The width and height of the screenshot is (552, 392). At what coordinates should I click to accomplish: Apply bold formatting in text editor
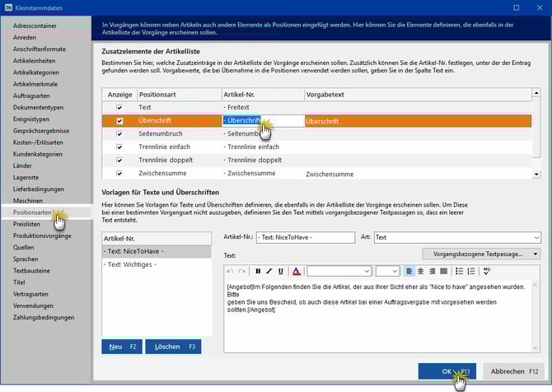258,271
